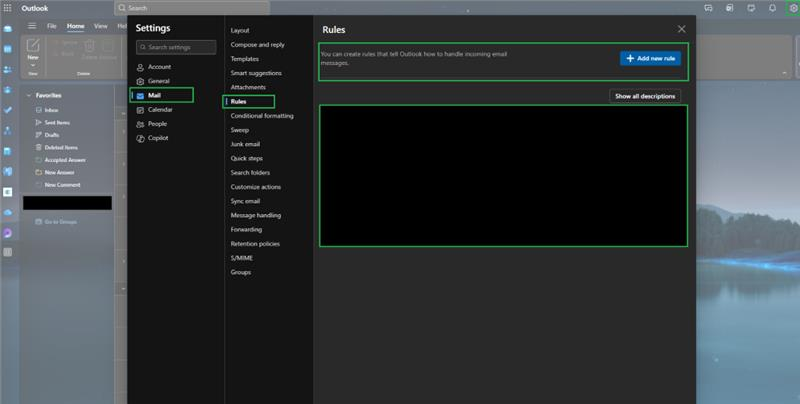
Task: Open the More apps icon in rail
Action: [x=8, y=252]
